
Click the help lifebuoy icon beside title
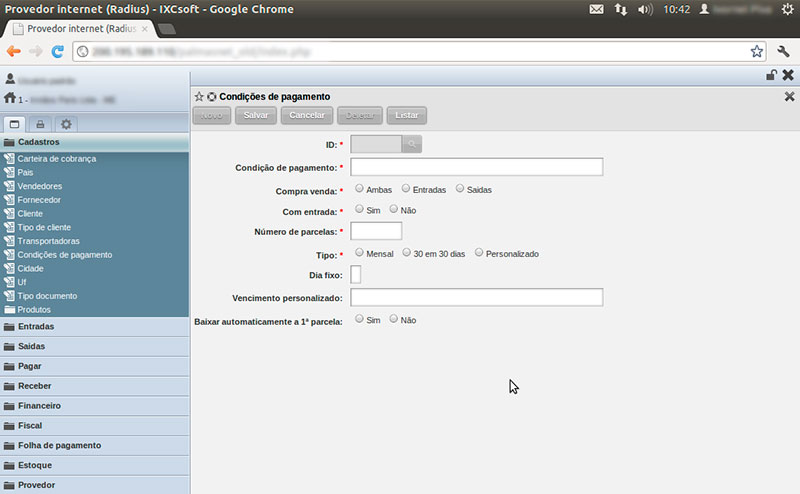211,96
